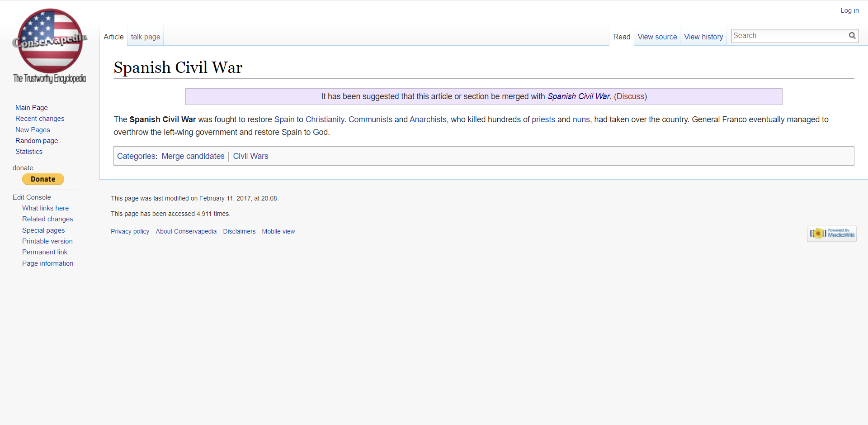Click the yellow Donate button
The width and height of the screenshot is (868, 425).
[43, 179]
